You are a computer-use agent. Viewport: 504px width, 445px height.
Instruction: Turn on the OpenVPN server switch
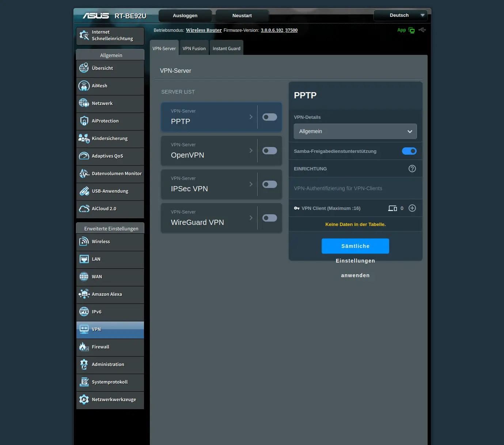click(x=269, y=151)
